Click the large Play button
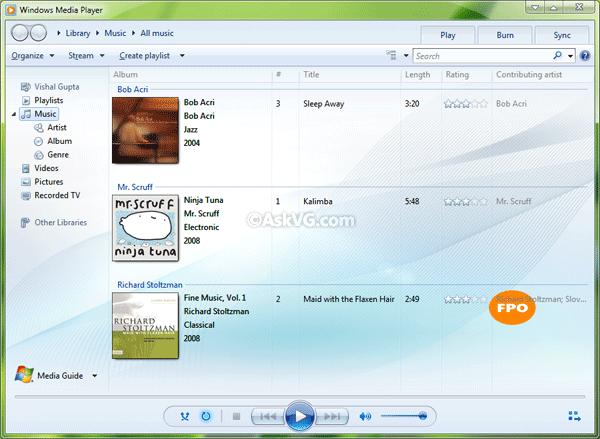The image size is (600, 439). tap(300, 416)
